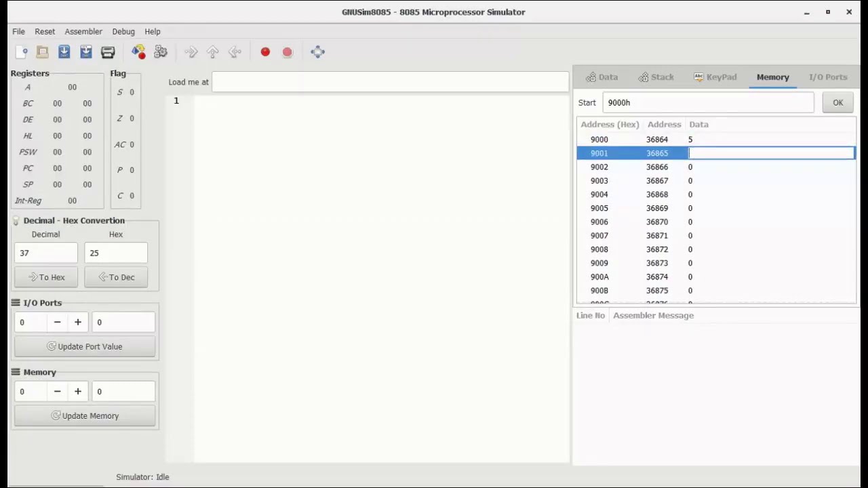Stop debugging with the faded red icon
The width and height of the screenshot is (868, 488).
(288, 52)
